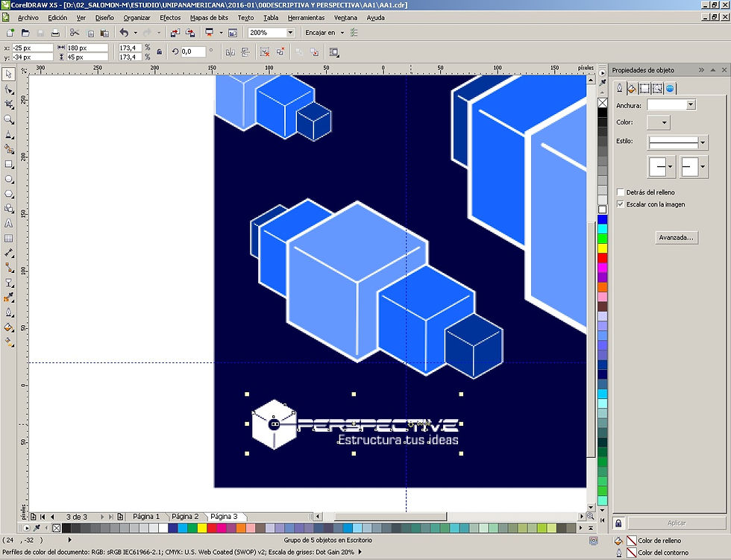
Task: Switch to Página 2 tab
Action: (185, 516)
